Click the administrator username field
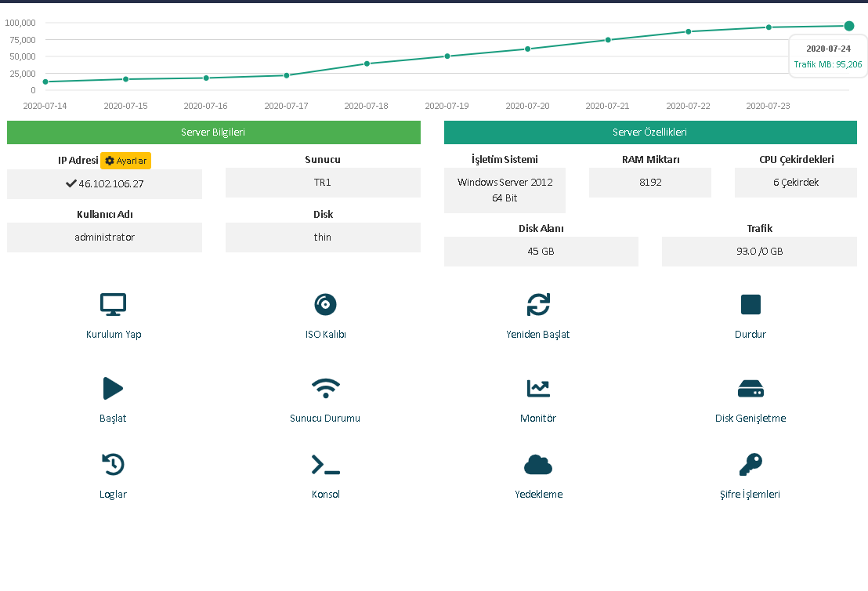 [105, 237]
